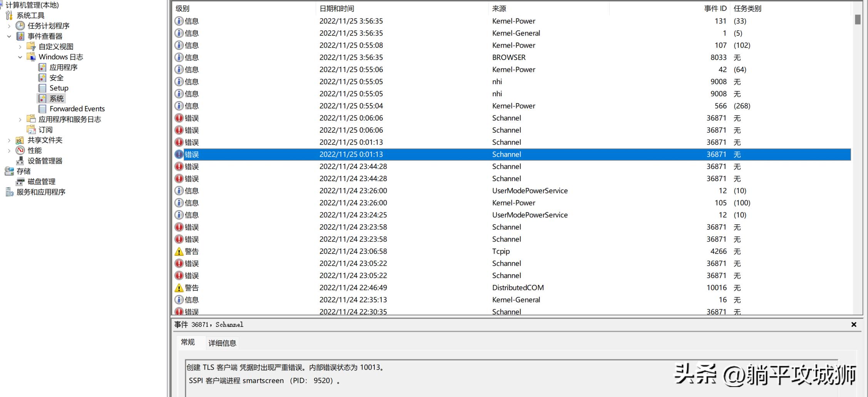
Task: Switch to the 详细信息 tab
Action: (x=222, y=343)
